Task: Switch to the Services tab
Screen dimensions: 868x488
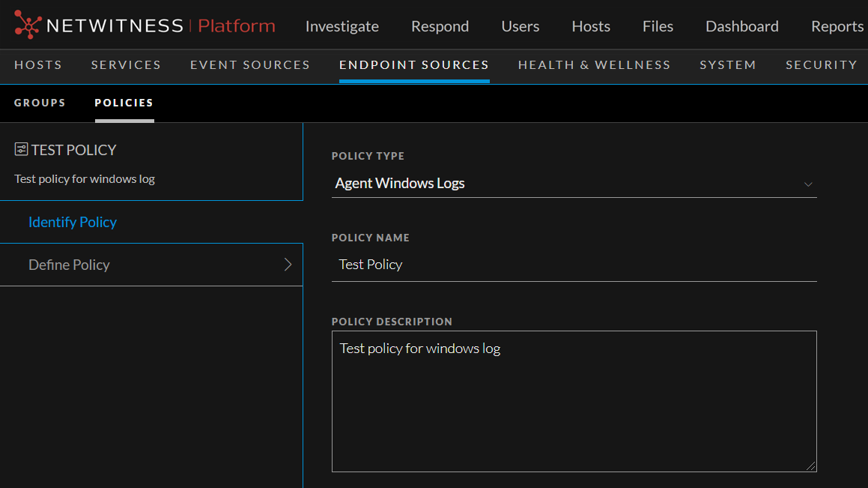Action: pos(126,65)
